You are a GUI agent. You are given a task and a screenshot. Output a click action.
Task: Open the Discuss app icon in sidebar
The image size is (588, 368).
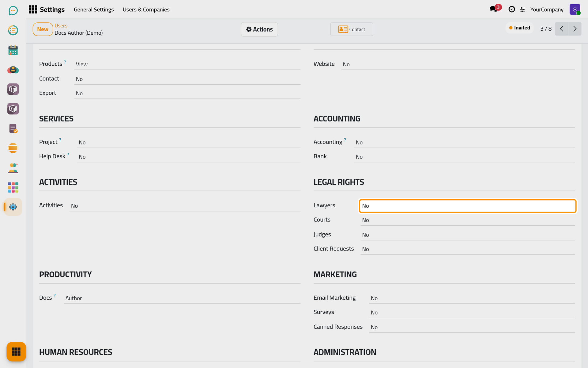point(13,11)
